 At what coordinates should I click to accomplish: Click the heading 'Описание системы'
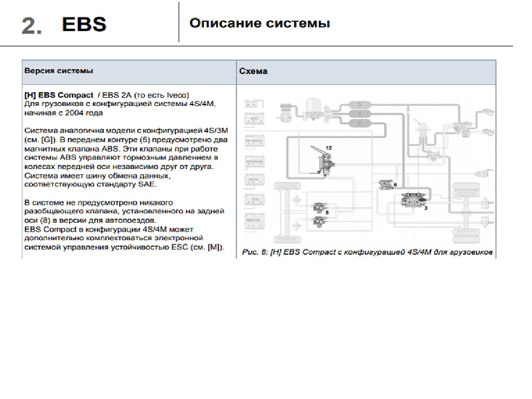point(260,23)
